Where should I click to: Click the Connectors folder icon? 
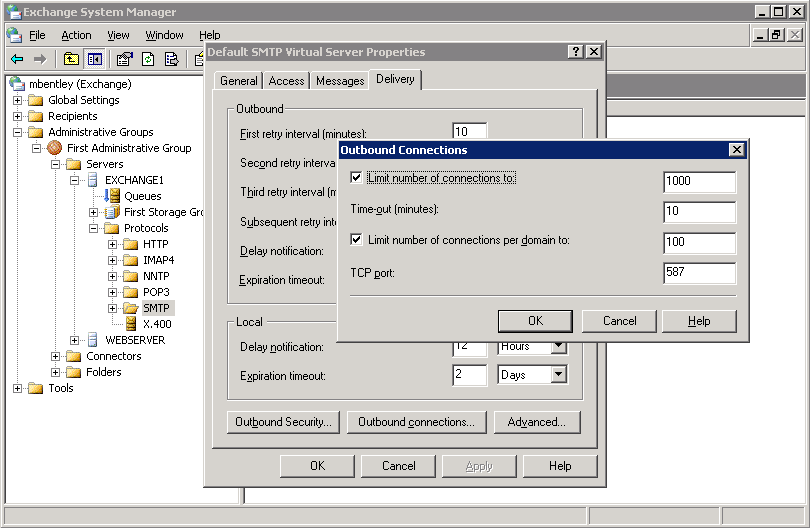click(74, 356)
